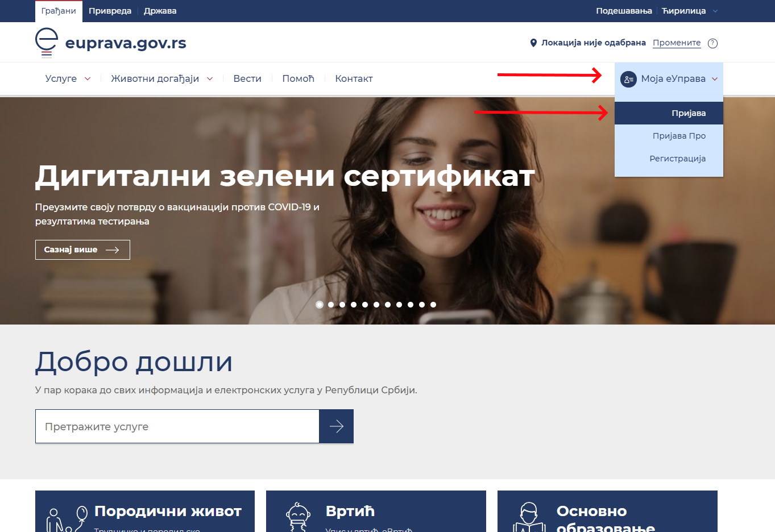Click the Промените location link

677,43
